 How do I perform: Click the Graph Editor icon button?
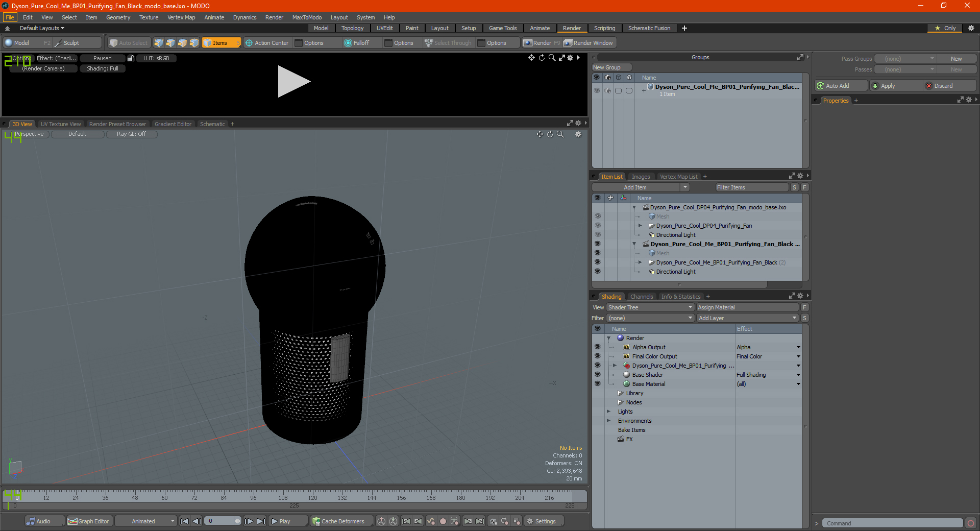[x=72, y=521]
